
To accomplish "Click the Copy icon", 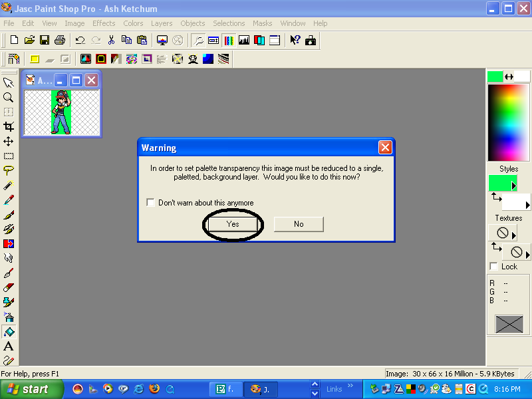I will coord(126,40).
